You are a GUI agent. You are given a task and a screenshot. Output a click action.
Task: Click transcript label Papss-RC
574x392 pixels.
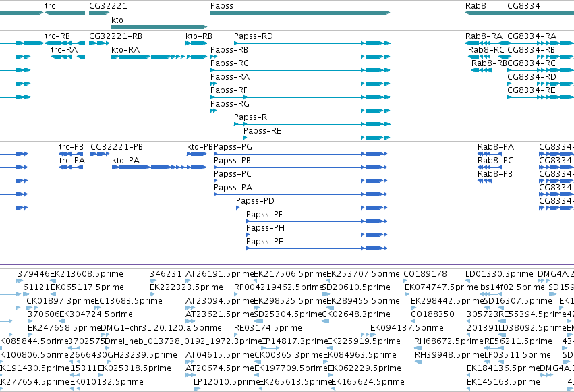229,63
